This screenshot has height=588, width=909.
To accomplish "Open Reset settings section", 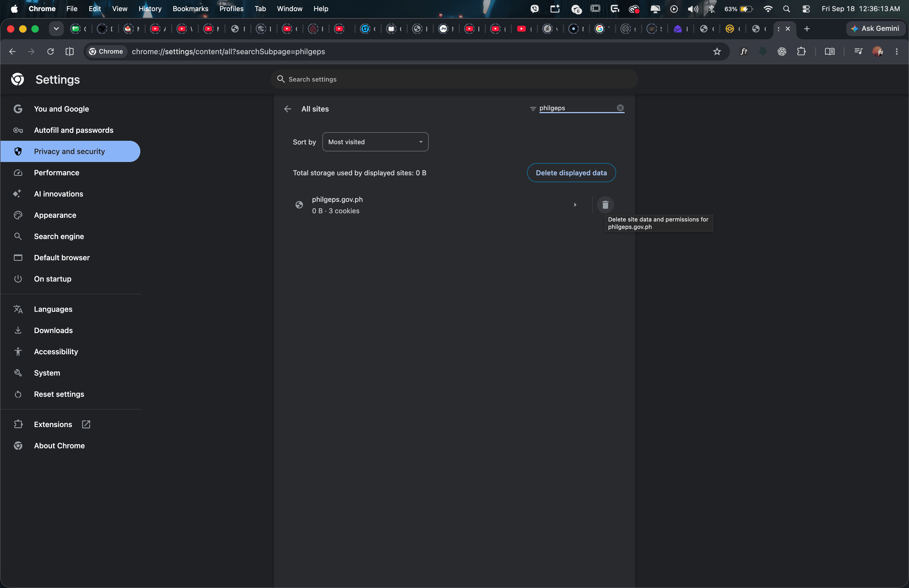I will point(59,394).
